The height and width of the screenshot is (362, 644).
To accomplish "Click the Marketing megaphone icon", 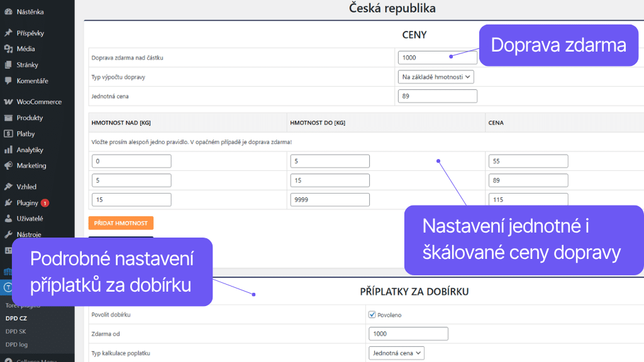I will (9, 166).
